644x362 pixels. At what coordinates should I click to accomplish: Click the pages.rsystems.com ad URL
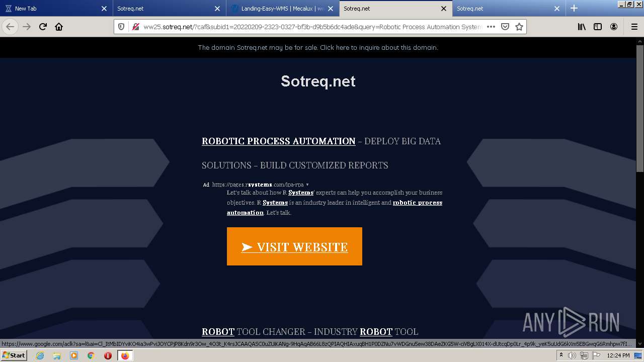point(258,185)
